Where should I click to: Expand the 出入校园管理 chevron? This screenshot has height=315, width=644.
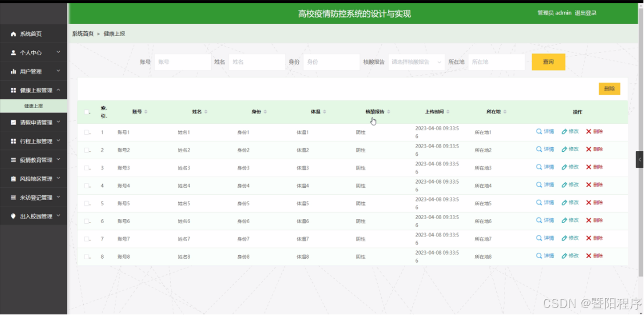tap(58, 216)
